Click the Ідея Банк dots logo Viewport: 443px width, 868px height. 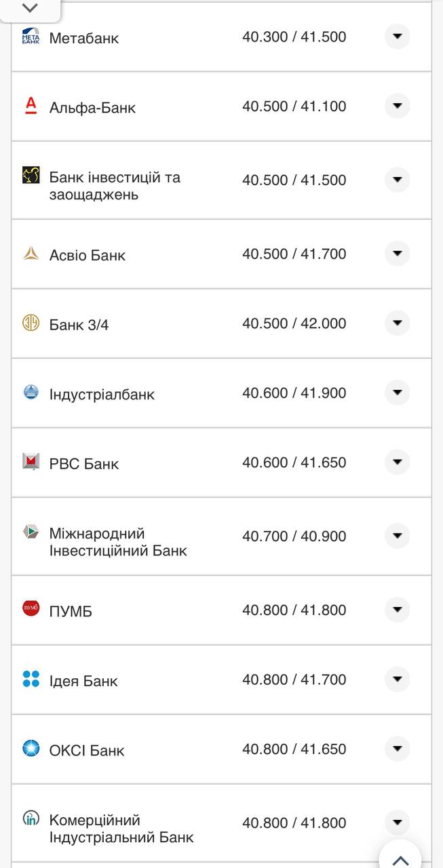(x=30, y=678)
